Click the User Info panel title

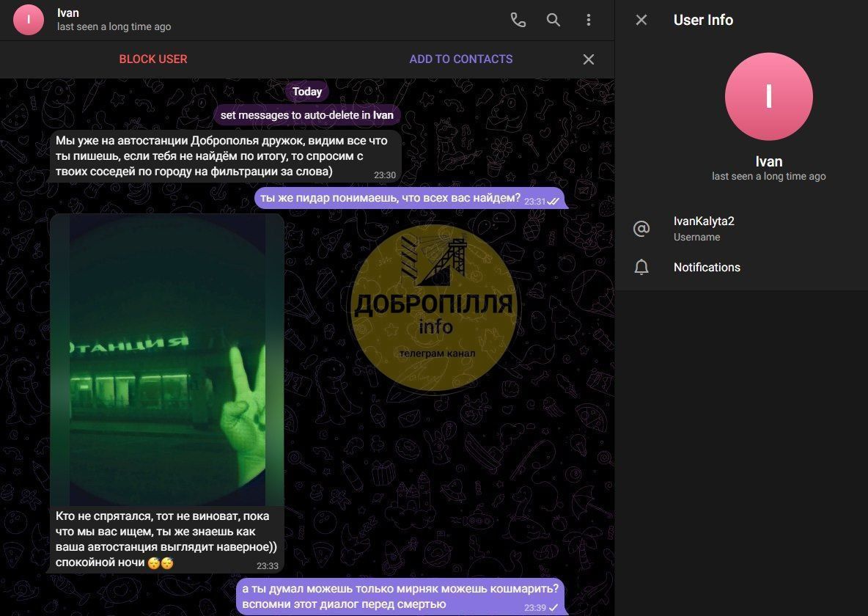[703, 20]
